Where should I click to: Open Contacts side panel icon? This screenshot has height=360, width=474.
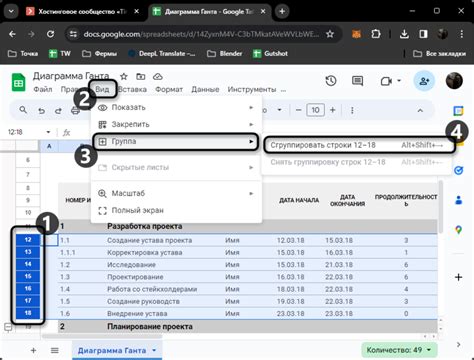coord(459,200)
